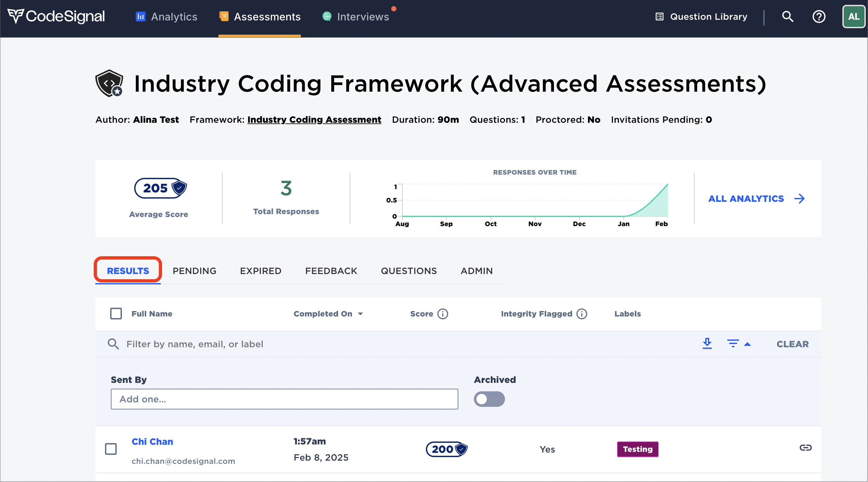Click the Integrity Flagged info icon

pyautogui.click(x=581, y=314)
